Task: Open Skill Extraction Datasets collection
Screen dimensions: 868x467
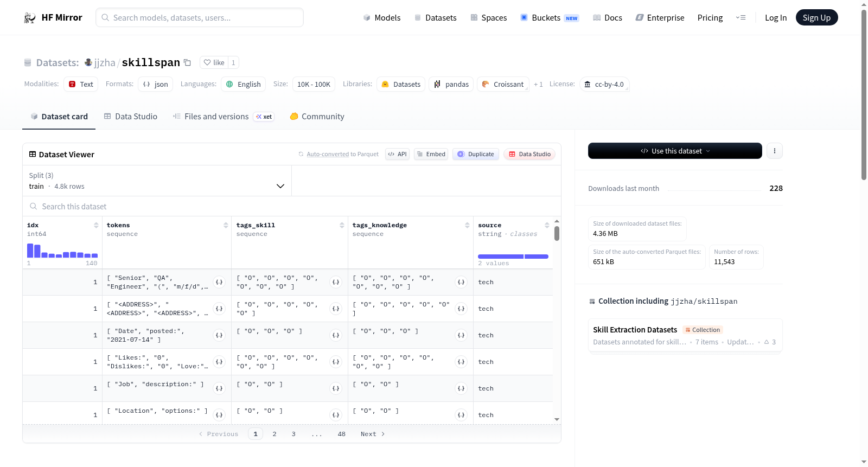Action: [x=685, y=335]
